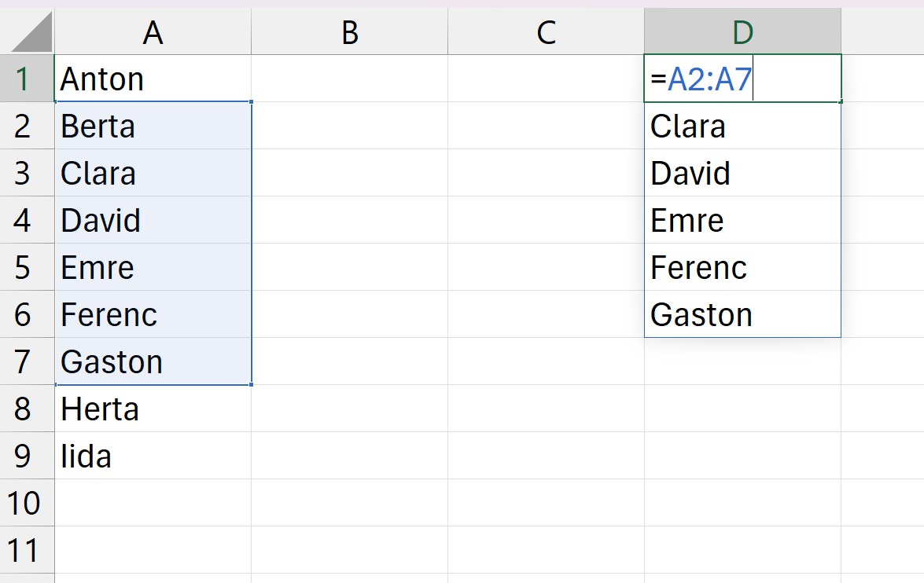Click cell containing Iida
This screenshot has width=924, height=583.
point(153,456)
